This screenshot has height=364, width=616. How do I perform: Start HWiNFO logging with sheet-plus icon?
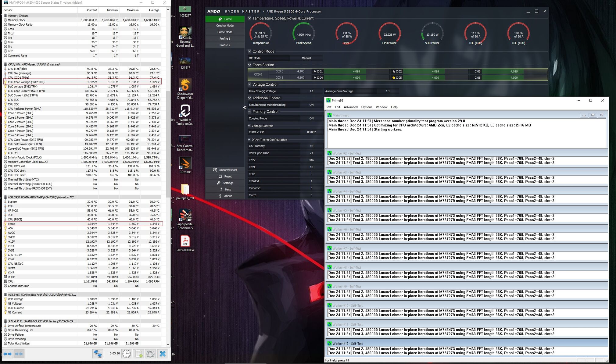138,354
